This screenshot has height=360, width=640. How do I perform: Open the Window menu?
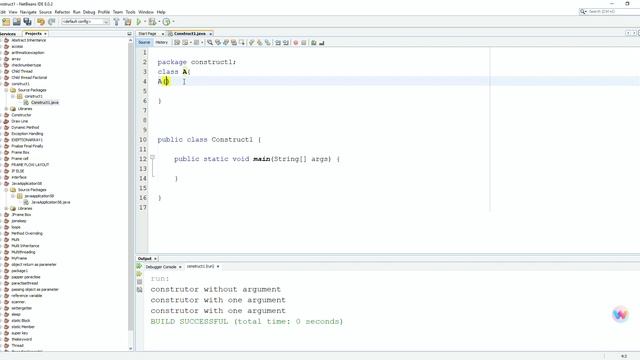[x=146, y=12]
